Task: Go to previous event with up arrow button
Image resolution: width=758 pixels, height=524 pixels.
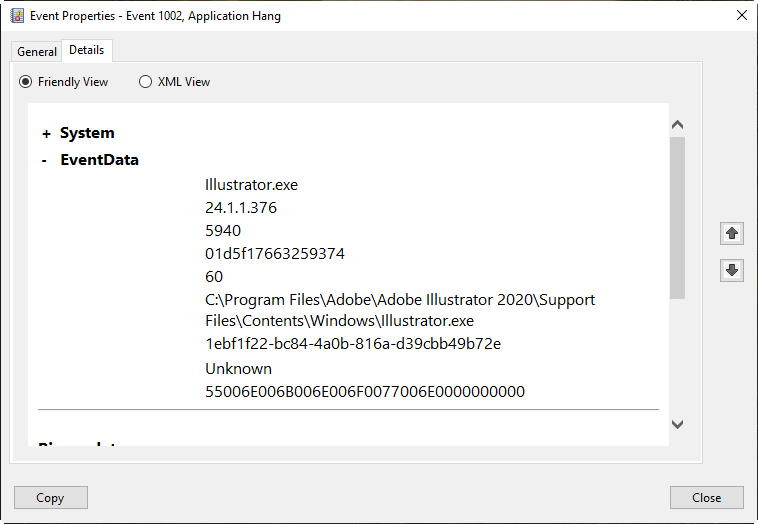Action: (731, 233)
